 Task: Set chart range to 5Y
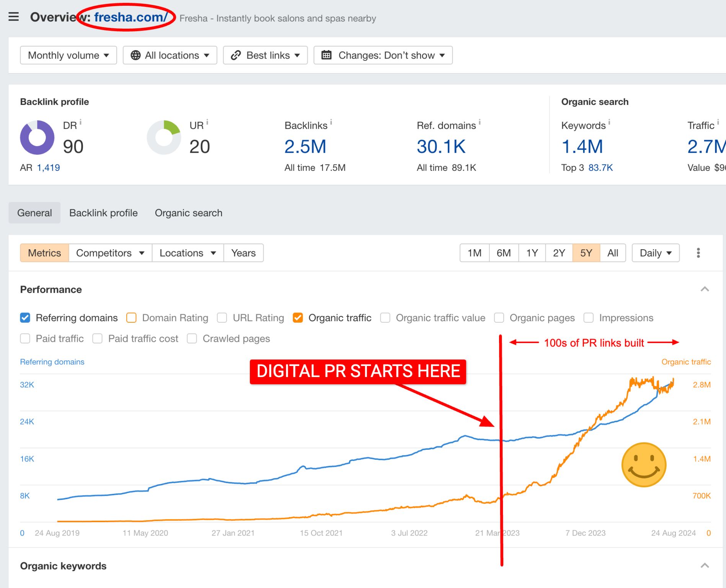click(x=586, y=253)
